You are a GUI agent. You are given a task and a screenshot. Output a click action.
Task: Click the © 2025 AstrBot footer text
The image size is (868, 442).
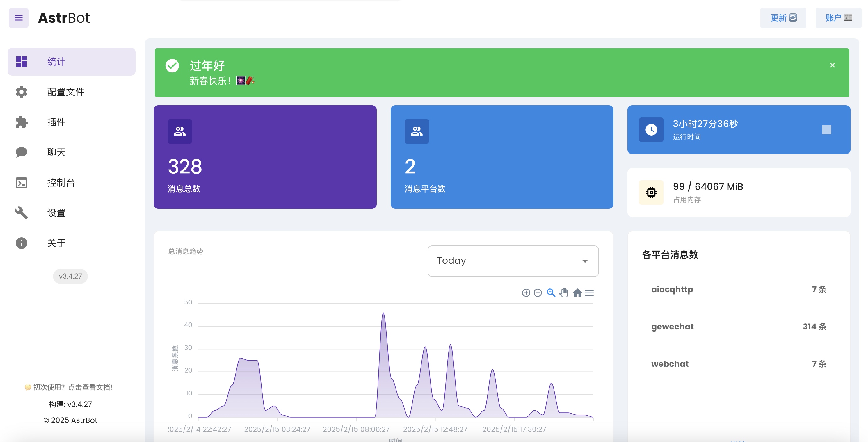[70, 420]
